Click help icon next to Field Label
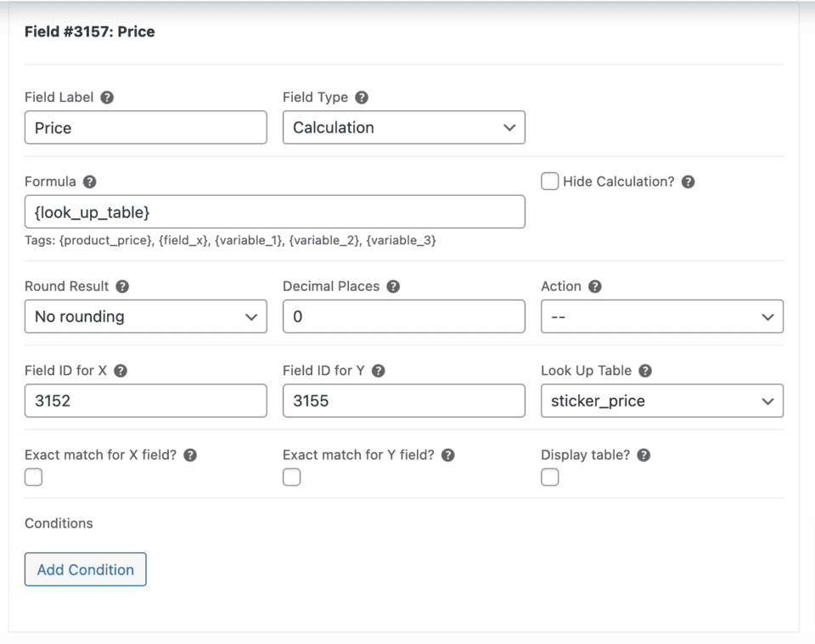The width and height of the screenshot is (815, 644). coord(107,98)
